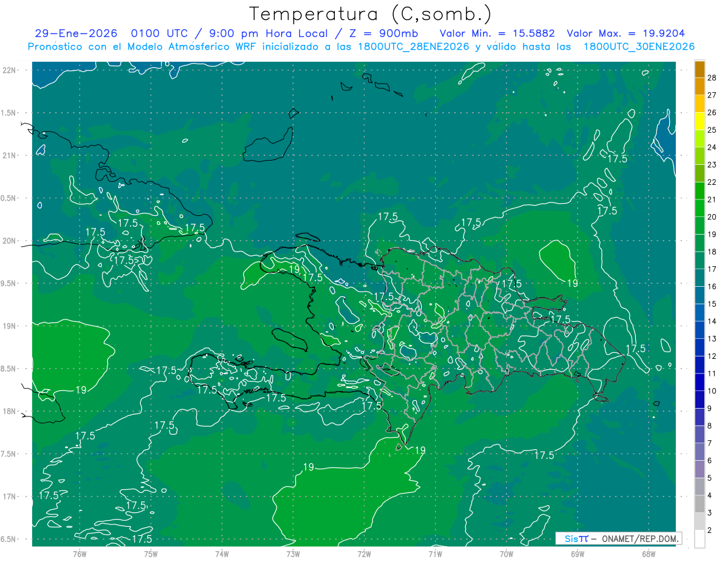The image size is (728, 562).
Task: Click the "76W" longitude axis label
Action: pos(79,554)
